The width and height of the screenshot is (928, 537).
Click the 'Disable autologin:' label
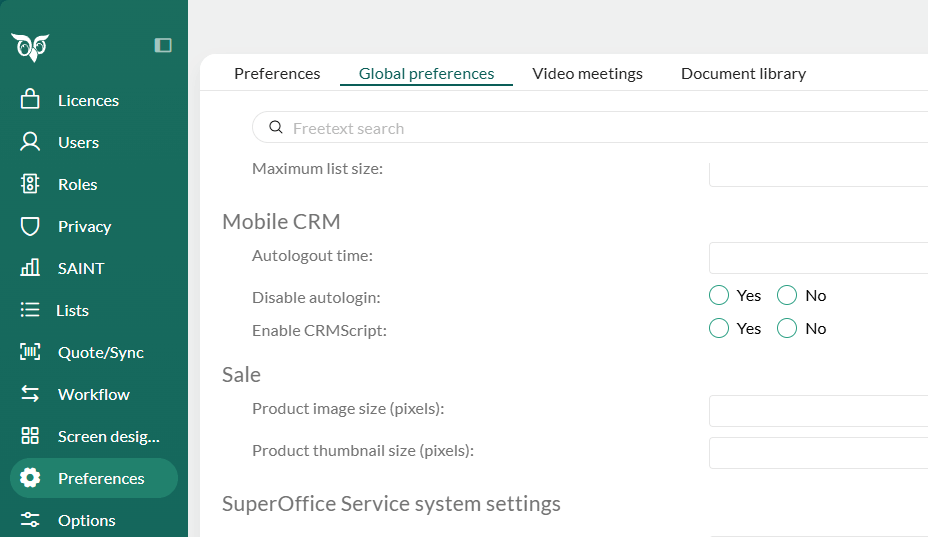click(316, 297)
